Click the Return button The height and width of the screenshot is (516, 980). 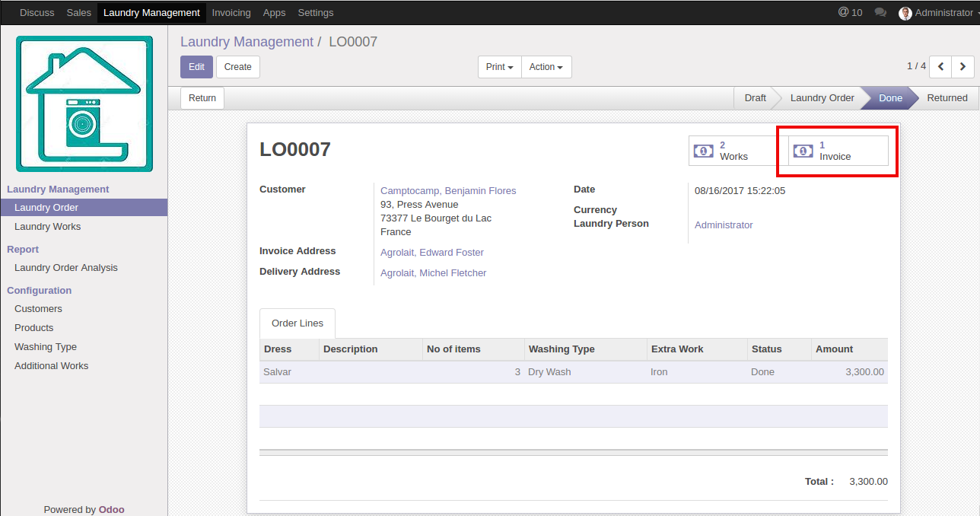202,98
